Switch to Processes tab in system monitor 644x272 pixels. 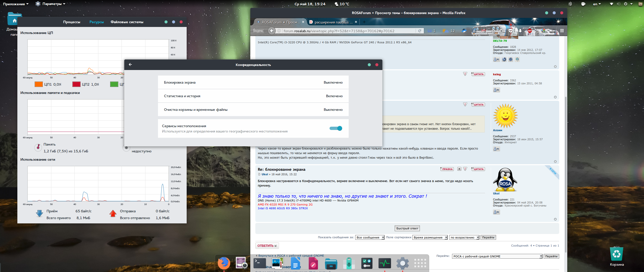(x=72, y=22)
